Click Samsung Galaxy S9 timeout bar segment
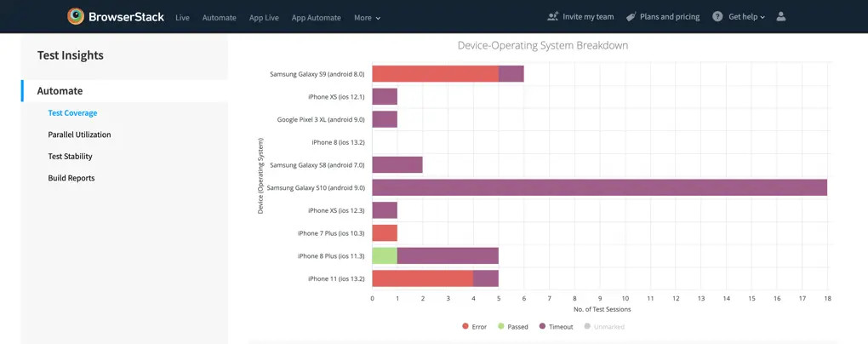The height and width of the screenshot is (344, 868). pyautogui.click(x=511, y=74)
